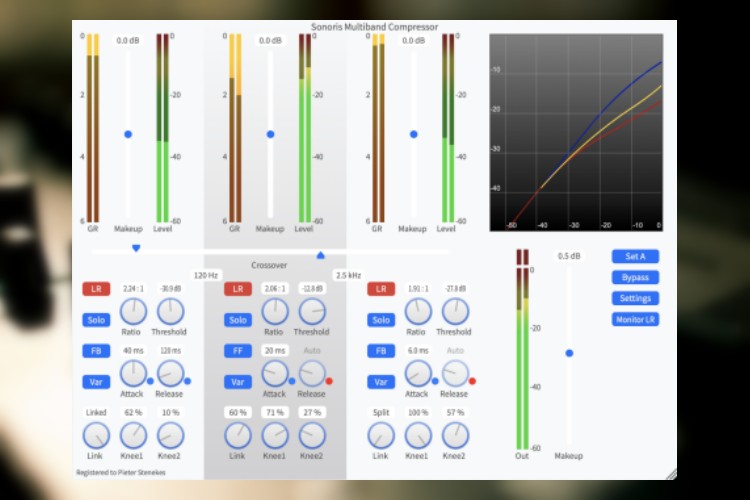The height and width of the screenshot is (500, 750).
Task: Click the mid band Makeup slider handle
Action: click(x=270, y=134)
